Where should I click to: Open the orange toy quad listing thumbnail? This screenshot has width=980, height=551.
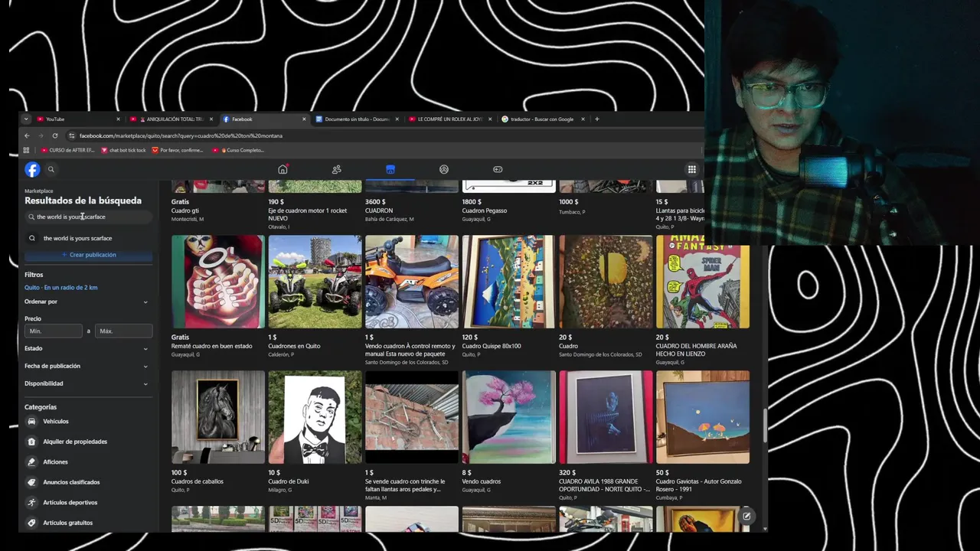(412, 282)
